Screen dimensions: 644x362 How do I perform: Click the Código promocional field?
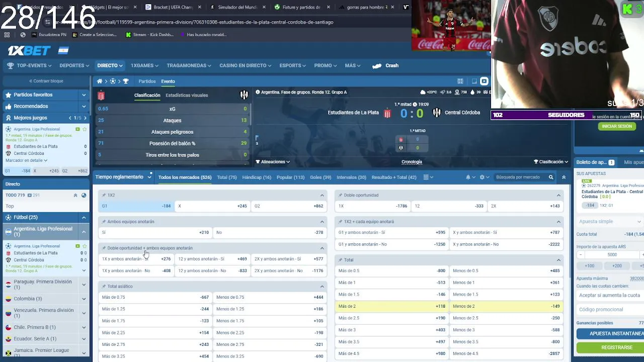click(610, 310)
